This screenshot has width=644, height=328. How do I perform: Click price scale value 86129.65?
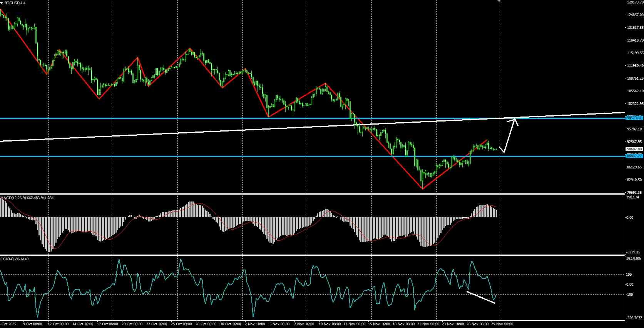point(634,167)
